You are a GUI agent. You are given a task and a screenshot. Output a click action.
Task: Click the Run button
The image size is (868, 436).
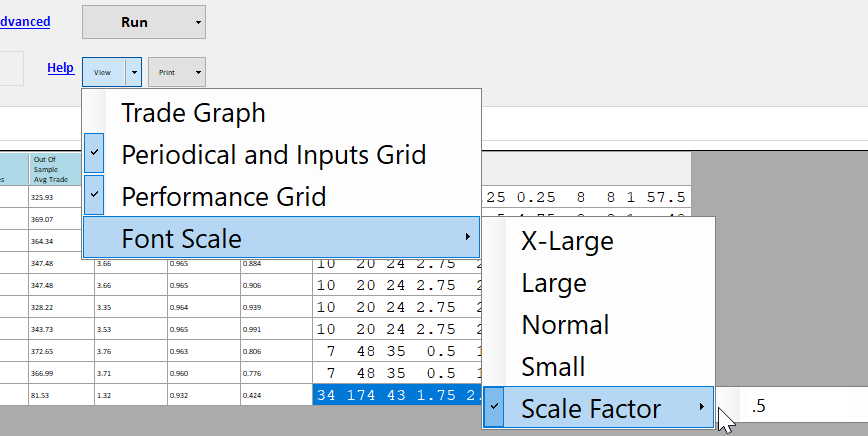[x=135, y=21]
